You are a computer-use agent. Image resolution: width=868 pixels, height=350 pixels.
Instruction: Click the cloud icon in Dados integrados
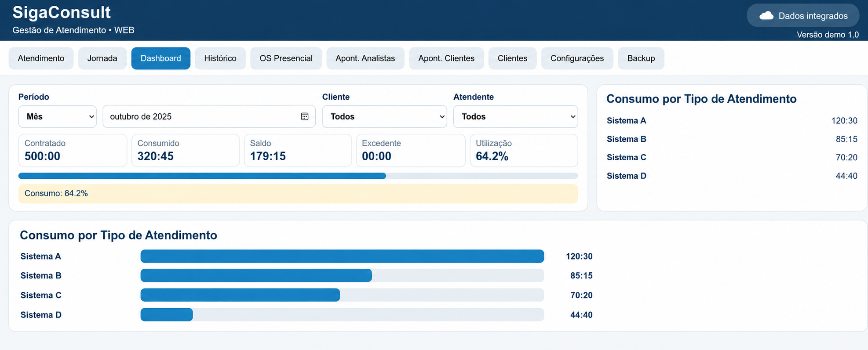(x=766, y=16)
